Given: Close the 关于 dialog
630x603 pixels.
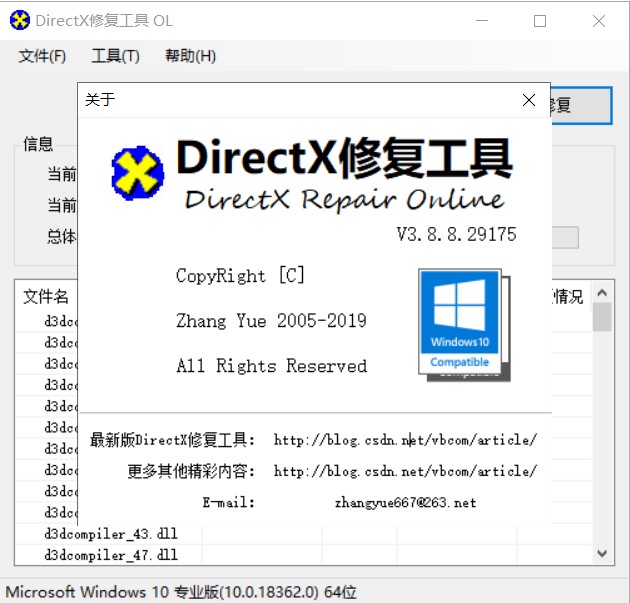Looking at the screenshot, I should [529, 100].
